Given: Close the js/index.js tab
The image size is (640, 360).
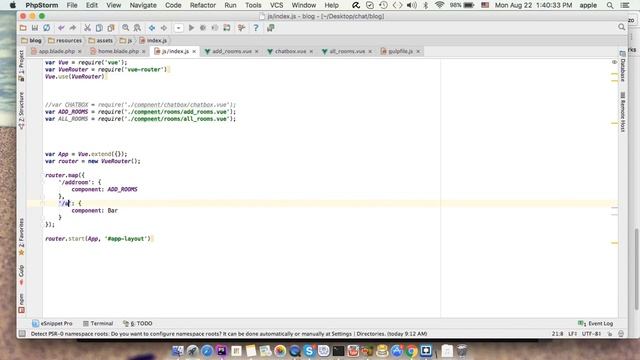Looking at the screenshot, I should pyautogui.click(x=194, y=51).
